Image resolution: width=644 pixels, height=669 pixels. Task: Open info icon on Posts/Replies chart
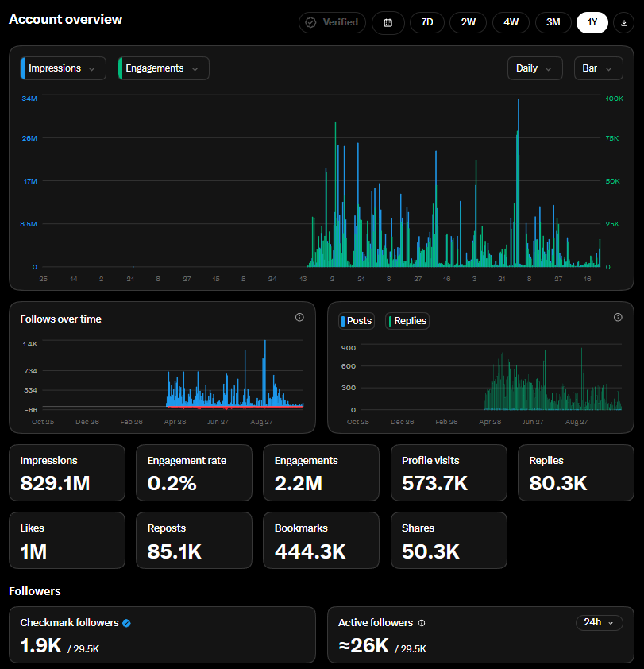tap(618, 318)
